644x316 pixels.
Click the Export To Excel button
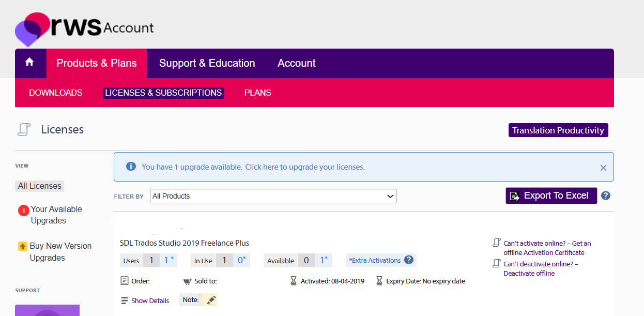[x=551, y=195]
